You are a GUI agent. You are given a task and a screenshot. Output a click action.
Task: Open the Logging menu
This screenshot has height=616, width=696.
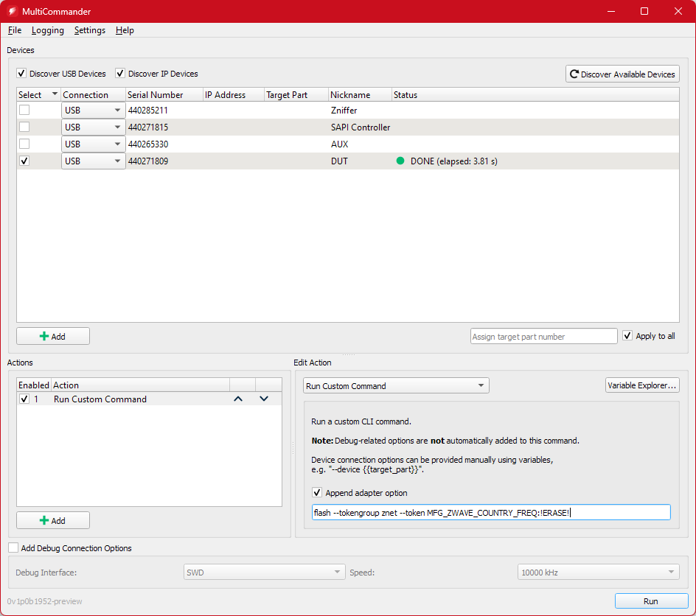(x=47, y=30)
